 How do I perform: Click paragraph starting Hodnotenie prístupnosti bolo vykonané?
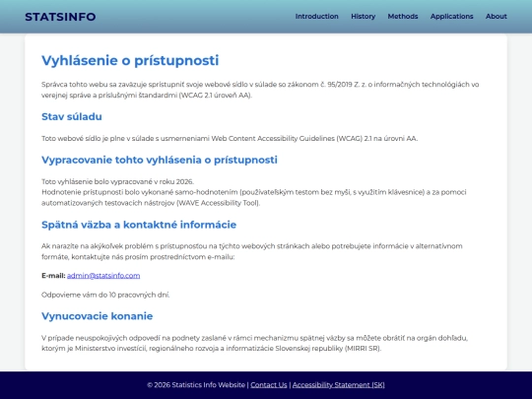[x=254, y=197]
